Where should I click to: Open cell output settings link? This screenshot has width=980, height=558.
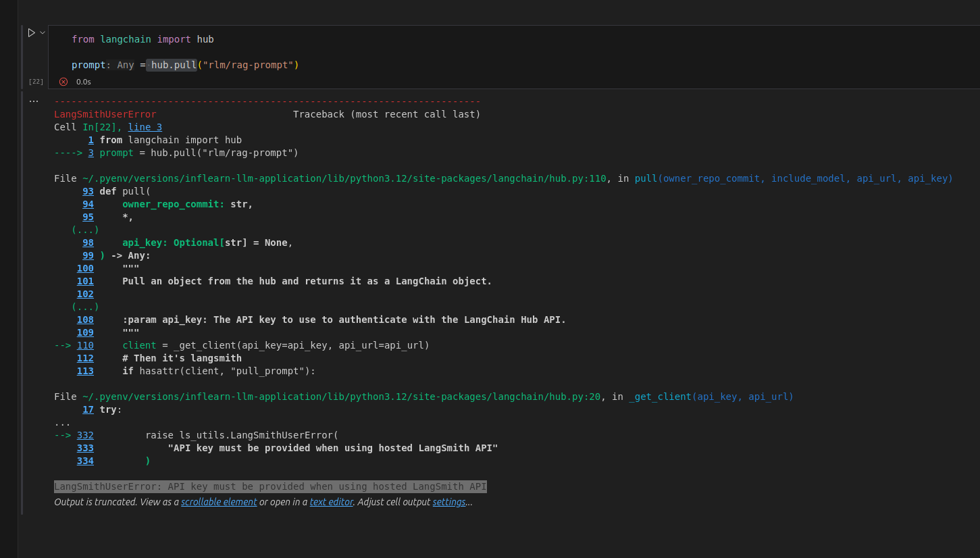(x=449, y=502)
